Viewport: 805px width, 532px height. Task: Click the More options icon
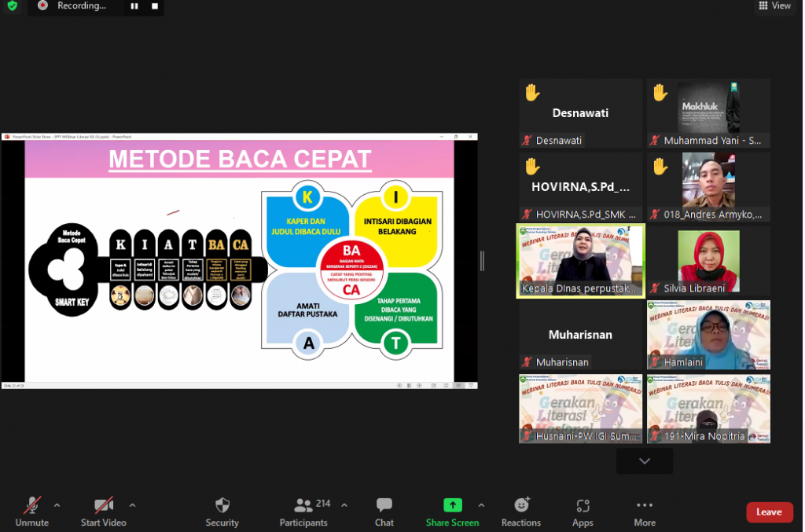645,505
